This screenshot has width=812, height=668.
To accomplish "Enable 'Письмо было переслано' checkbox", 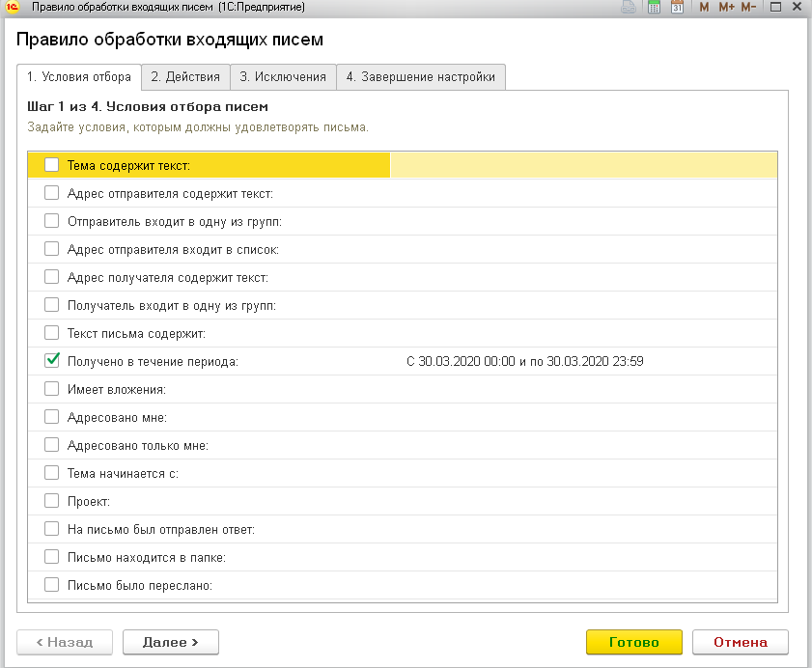I will coord(52,585).
